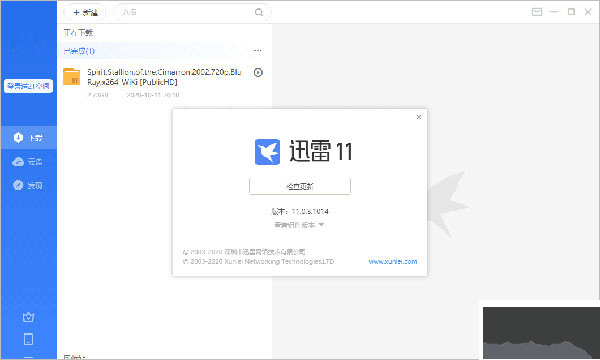Viewport: 600px width, 360px height.
Task: Click the Xunlei Networking Technologies copyright text
Action: pyautogui.click(x=259, y=262)
